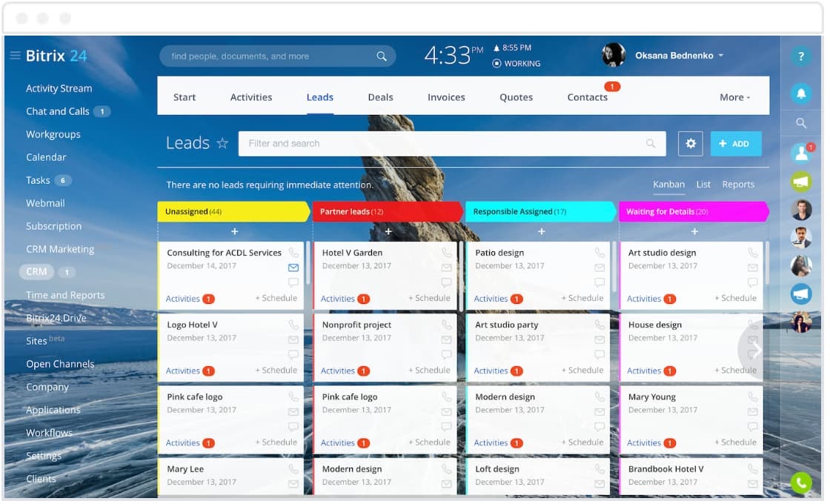The width and height of the screenshot is (830, 504).
Task: Mark Leads page as favorite with star
Action: 223,144
